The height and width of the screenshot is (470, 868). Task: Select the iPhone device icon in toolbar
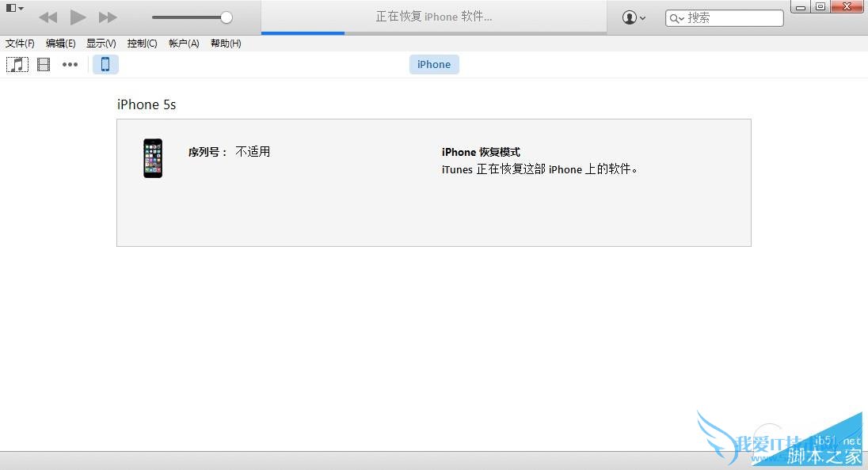105,64
